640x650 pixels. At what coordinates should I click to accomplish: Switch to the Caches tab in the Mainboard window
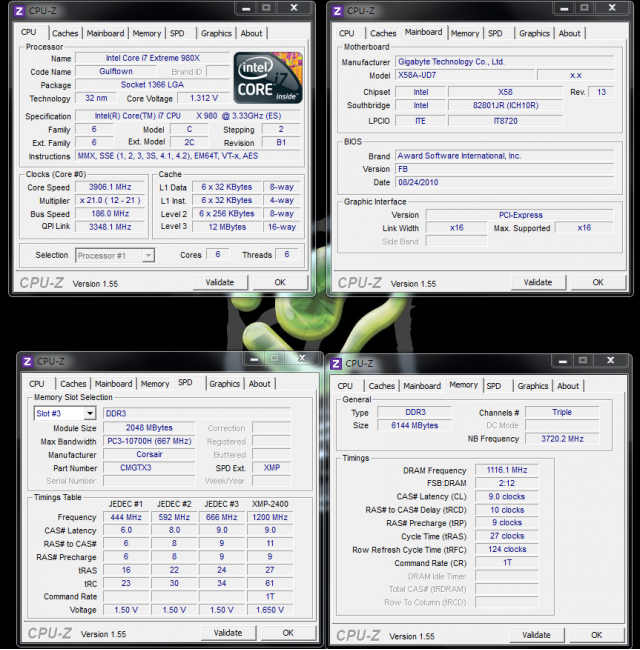[x=383, y=33]
